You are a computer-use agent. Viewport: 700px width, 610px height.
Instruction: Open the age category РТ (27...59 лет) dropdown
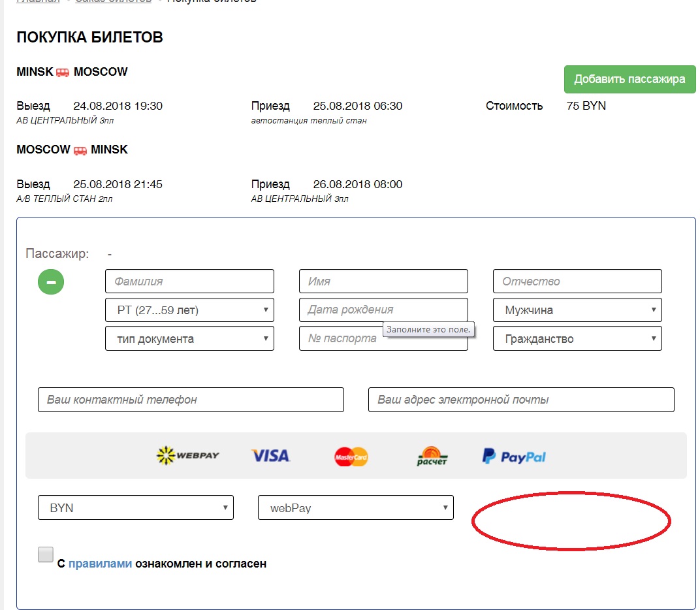pos(190,310)
